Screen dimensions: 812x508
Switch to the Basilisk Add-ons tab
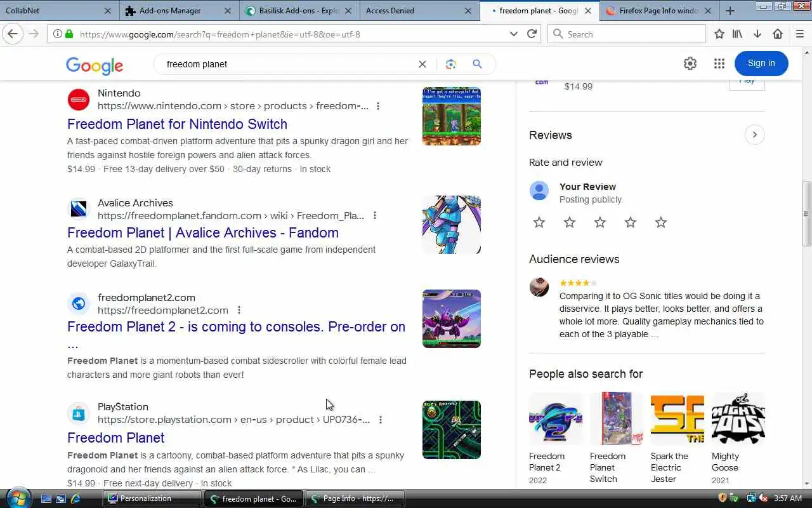tap(299, 11)
